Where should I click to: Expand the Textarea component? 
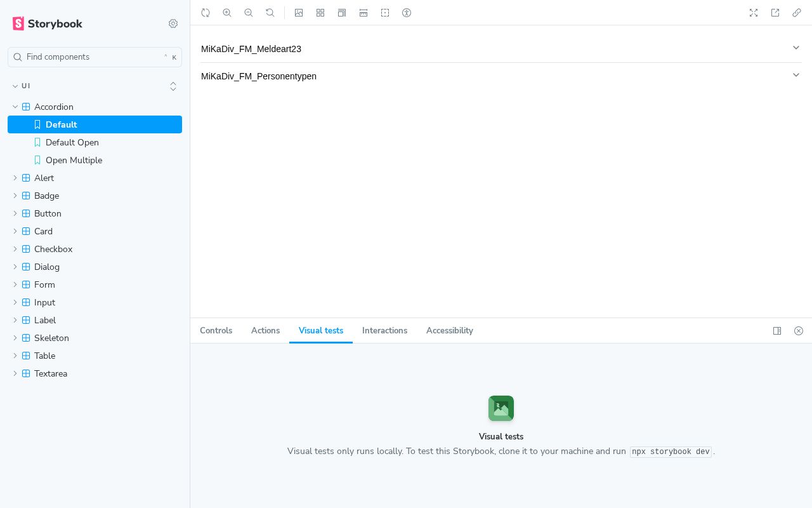[95, 373]
